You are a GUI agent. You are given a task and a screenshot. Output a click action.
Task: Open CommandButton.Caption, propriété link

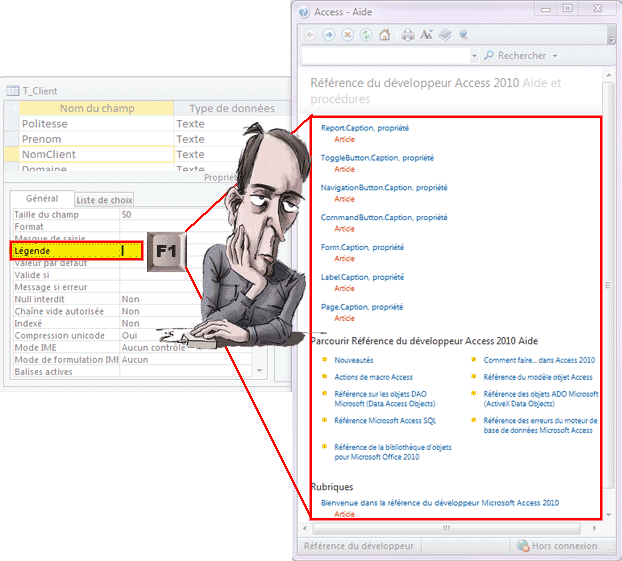(x=384, y=217)
